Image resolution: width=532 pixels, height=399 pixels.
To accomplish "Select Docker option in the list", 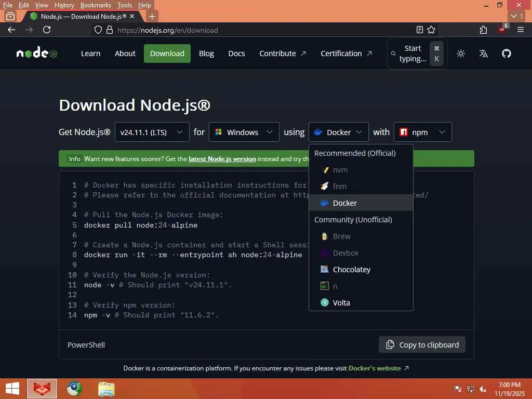I will click(x=361, y=203).
